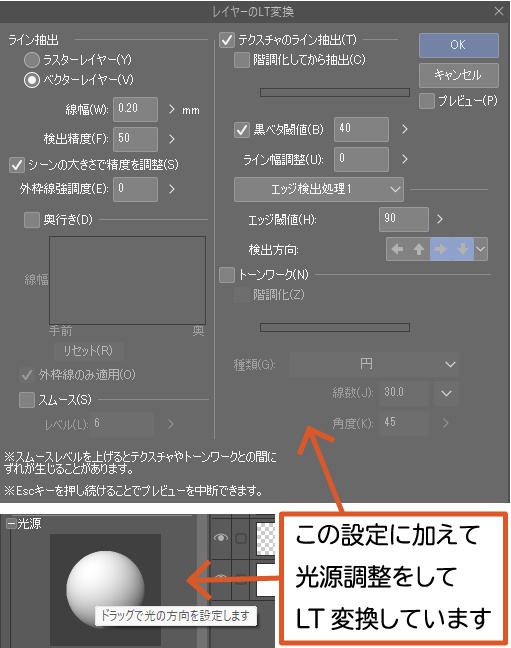The width and height of the screenshot is (511, 648).
Task: Click OK to confirm conversion
Action: coord(459,45)
